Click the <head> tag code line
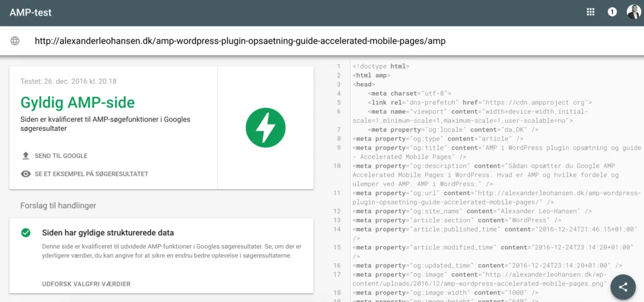This screenshot has width=644, height=302. click(364, 84)
